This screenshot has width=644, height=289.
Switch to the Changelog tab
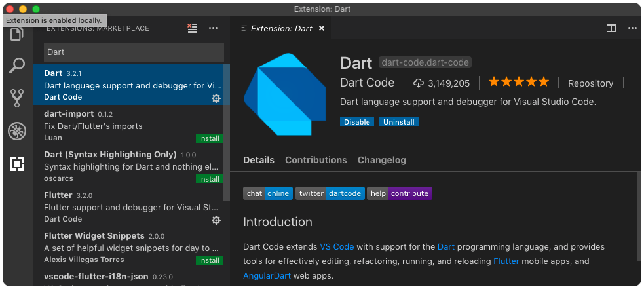coord(382,160)
